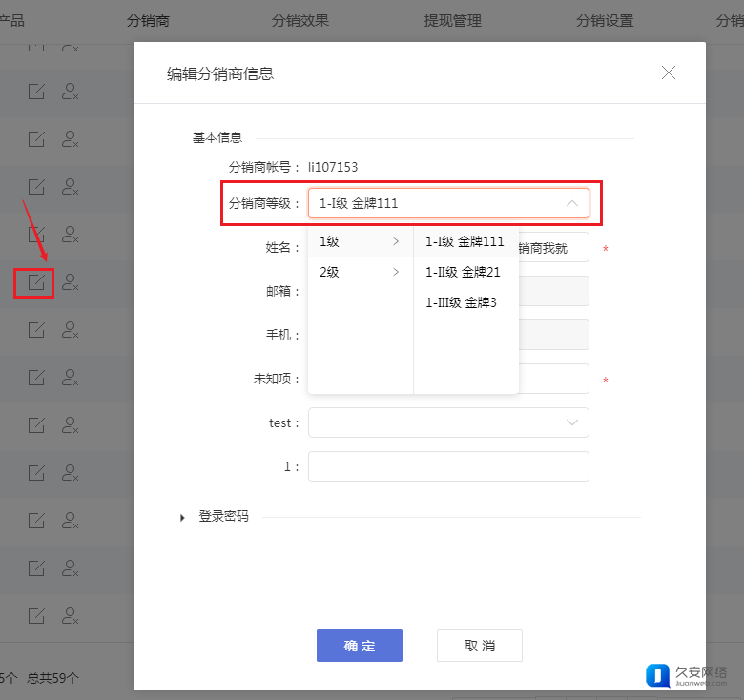Switch to the 分销设置 nav tab
The height and width of the screenshot is (700, 744).
[x=605, y=21]
